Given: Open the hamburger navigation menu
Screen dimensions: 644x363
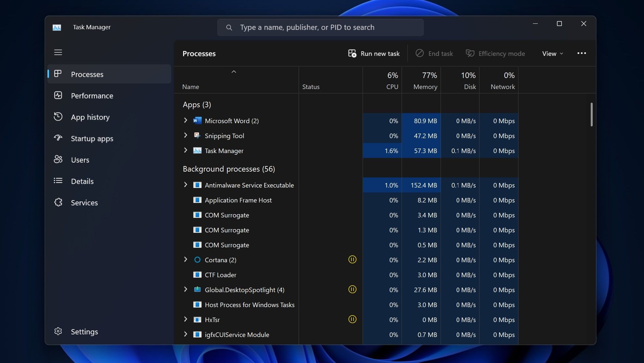Looking at the screenshot, I should pos(58,52).
